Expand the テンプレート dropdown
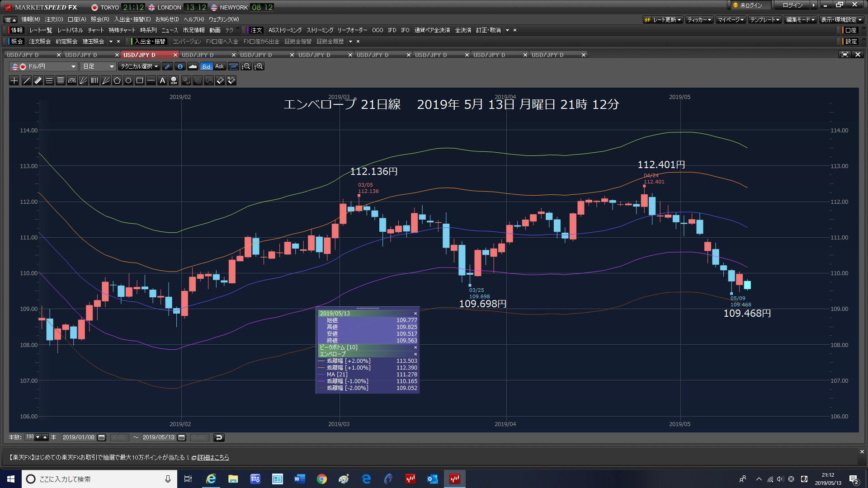Screen dimensions: 868x488 764,19
